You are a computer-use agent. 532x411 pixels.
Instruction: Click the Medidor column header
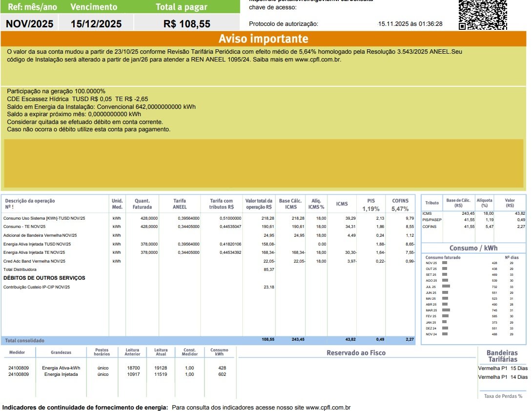click(x=17, y=352)
